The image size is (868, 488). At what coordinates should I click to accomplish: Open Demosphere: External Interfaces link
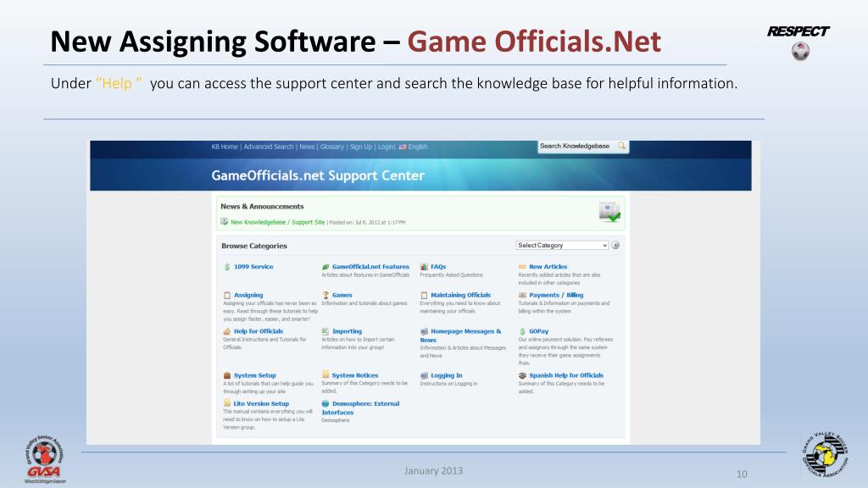pos(360,408)
